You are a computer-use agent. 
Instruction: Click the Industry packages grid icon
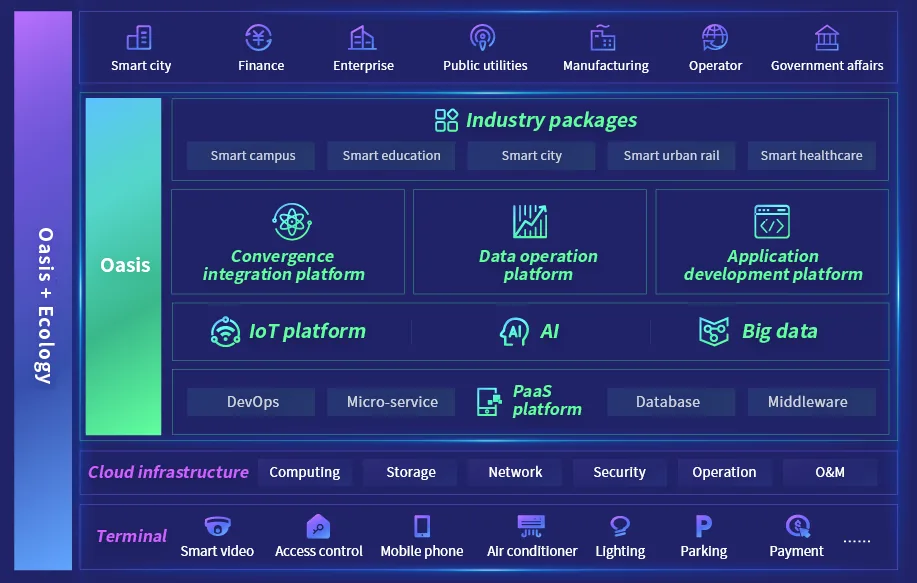click(x=446, y=120)
